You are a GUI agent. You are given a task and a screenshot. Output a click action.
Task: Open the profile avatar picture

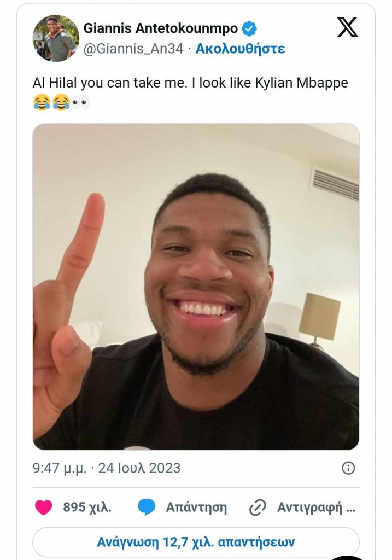pyautogui.click(x=56, y=38)
